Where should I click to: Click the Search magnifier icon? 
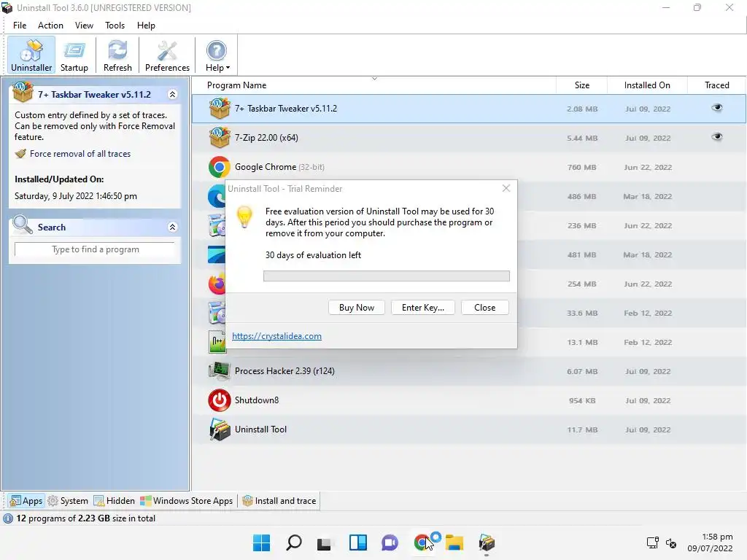click(23, 225)
